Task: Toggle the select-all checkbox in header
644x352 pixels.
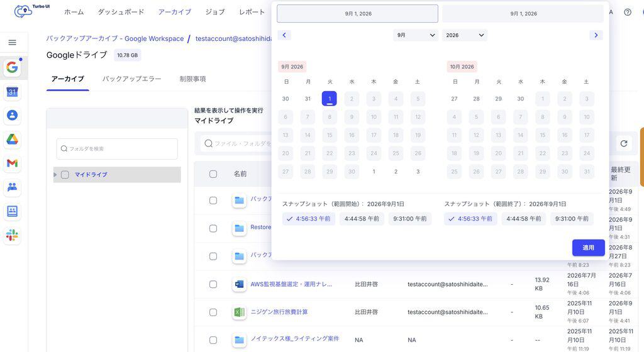Action: (x=213, y=174)
